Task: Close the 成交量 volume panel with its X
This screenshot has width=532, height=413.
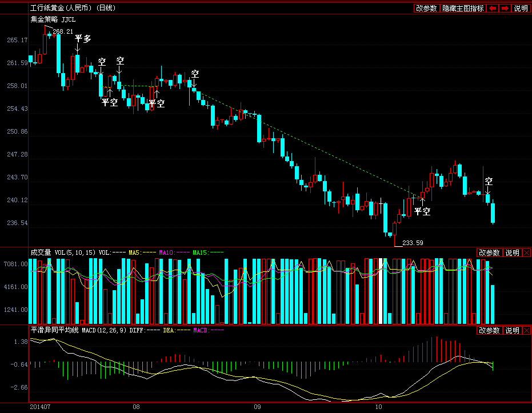Action: [526, 252]
